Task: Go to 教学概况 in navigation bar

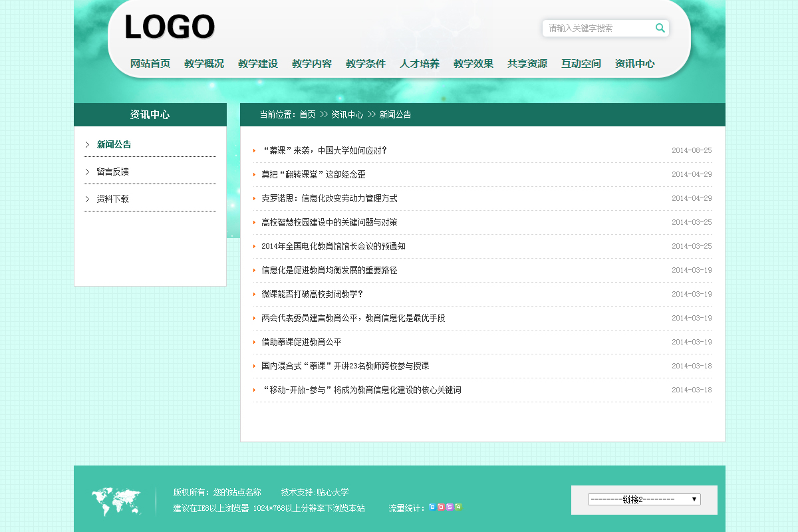Action: click(x=203, y=64)
